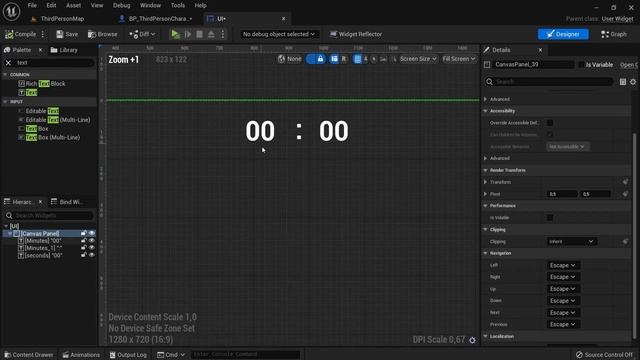Open the Fill Screen dropdown
Image resolution: width=640 pixels, height=360 pixels.
[x=458, y=59]
